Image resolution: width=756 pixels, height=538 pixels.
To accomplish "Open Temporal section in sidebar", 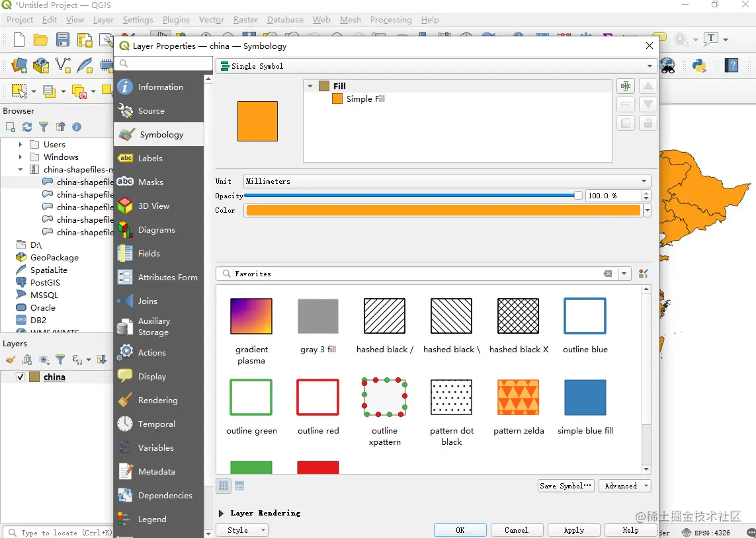I will 159,424.
